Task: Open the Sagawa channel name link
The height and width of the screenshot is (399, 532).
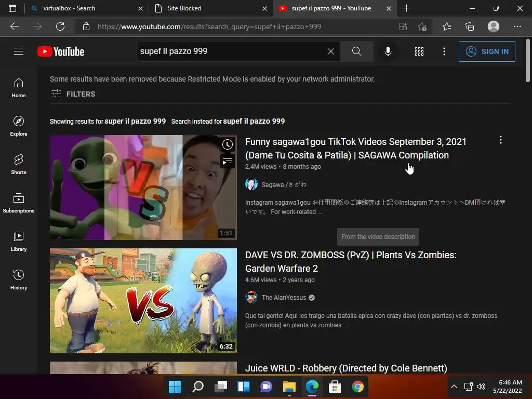Action: tap(284, 184)
